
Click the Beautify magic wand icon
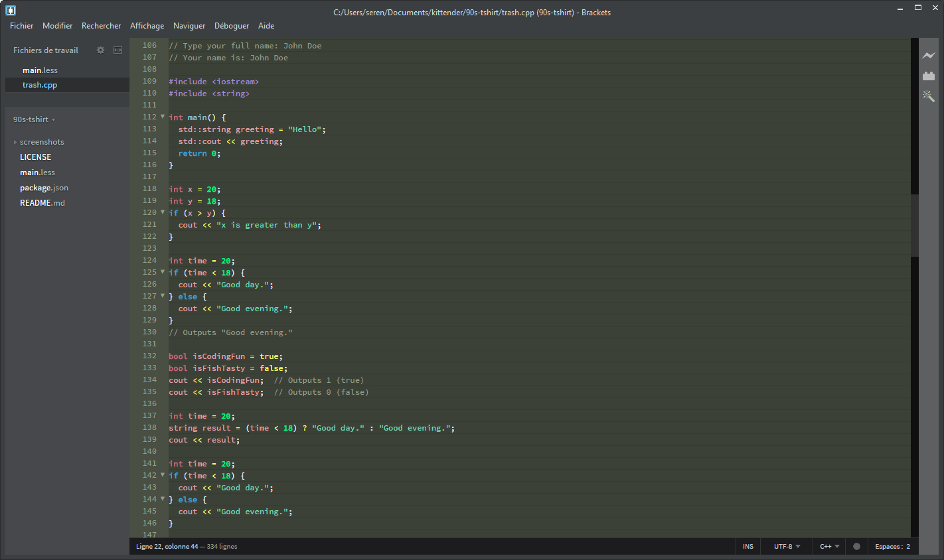(929, 96)
